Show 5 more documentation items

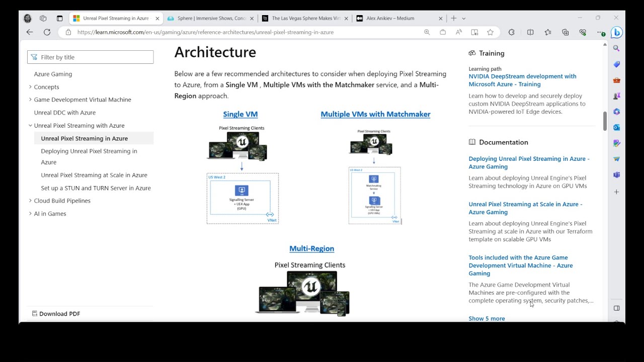tap(487, 318)
